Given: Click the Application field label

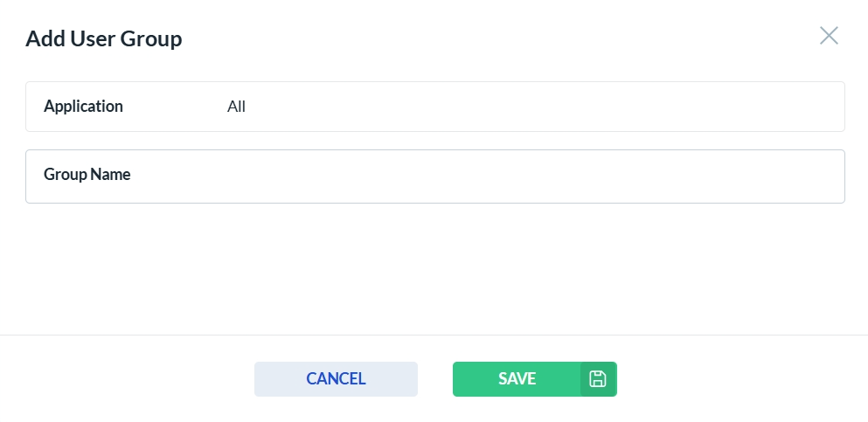Looking at the screenshot, I should tap(83, 107).
